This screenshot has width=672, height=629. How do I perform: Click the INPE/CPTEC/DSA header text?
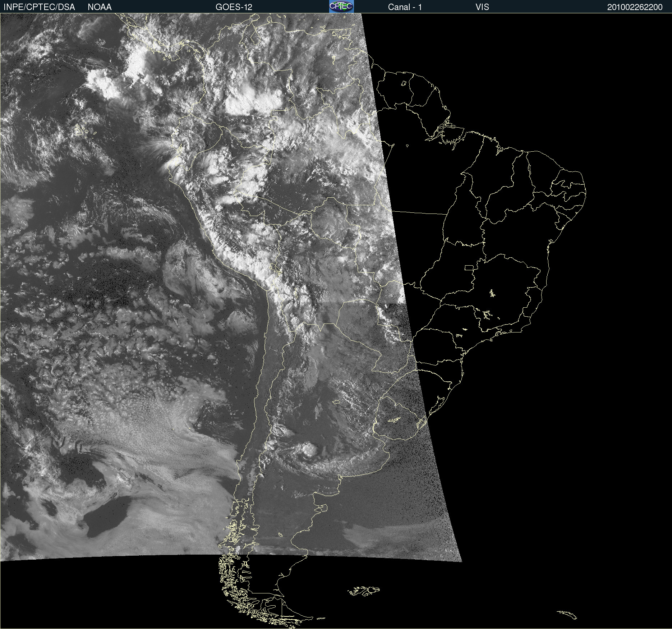click(x=39, y=7)
